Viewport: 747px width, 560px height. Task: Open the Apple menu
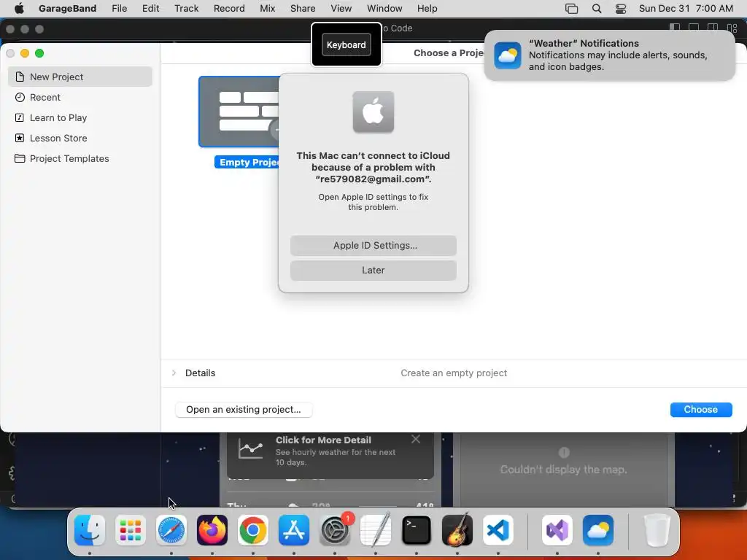pos(19,9)
